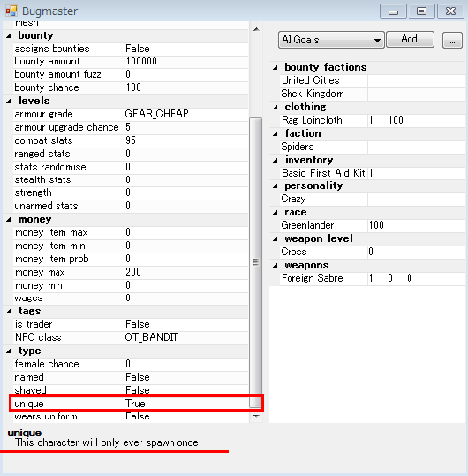This screenshot has height=476, width=468.
Task: Select the stealth stats row
Action: (130, 179)
